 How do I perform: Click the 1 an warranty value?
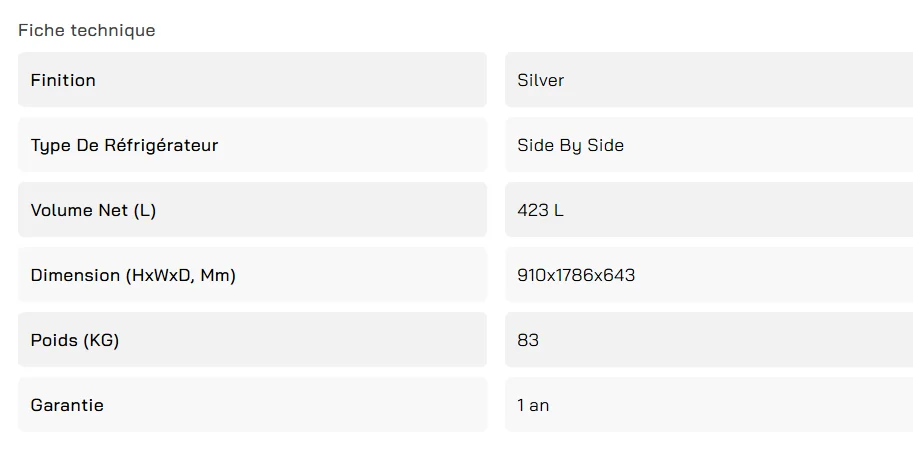pyautogui.click(x=533, y=405)
